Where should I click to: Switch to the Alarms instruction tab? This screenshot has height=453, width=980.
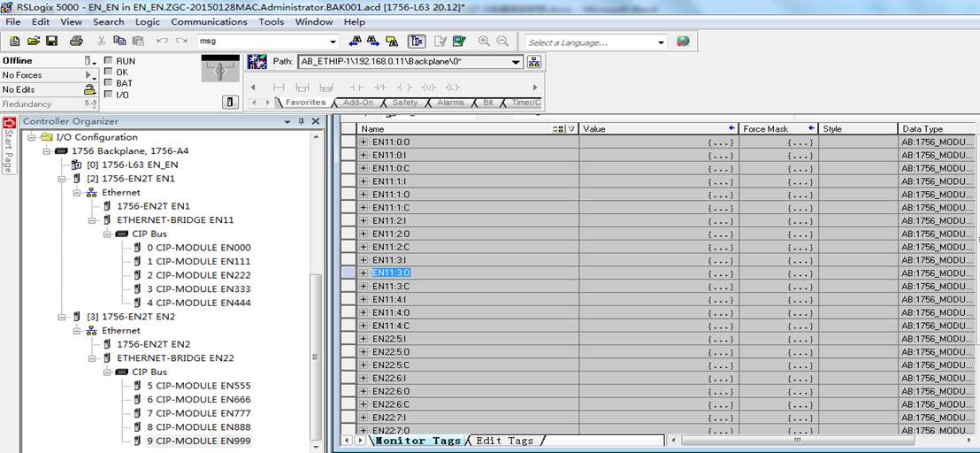[x=450, y=102]
